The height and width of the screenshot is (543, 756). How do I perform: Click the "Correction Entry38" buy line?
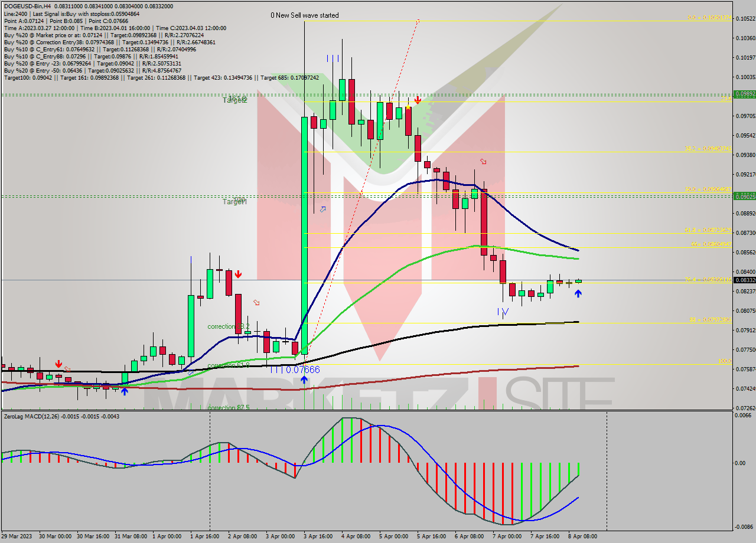point(109,42)
